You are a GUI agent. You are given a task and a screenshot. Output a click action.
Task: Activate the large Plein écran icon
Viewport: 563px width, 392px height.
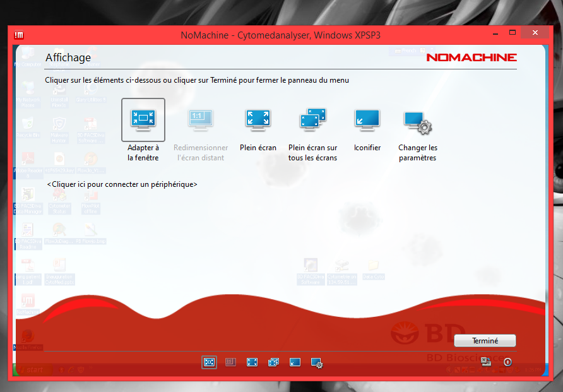click(258, 119)
